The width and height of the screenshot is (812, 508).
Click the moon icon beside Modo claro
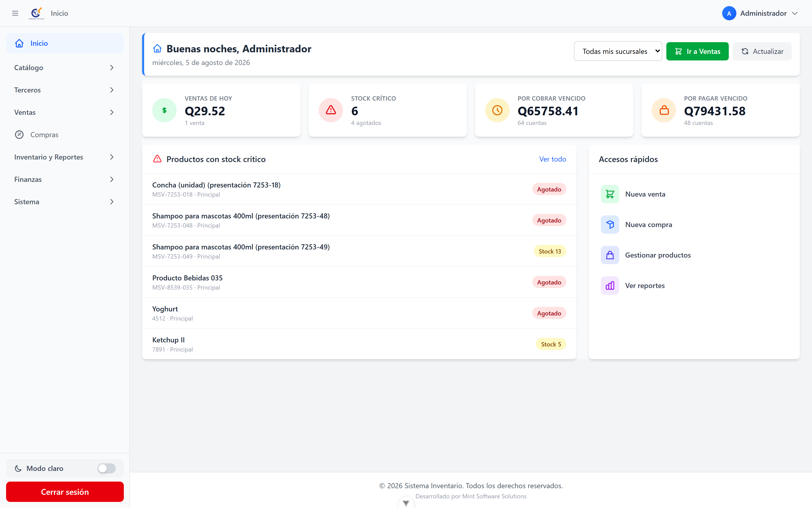coord(18,468)
